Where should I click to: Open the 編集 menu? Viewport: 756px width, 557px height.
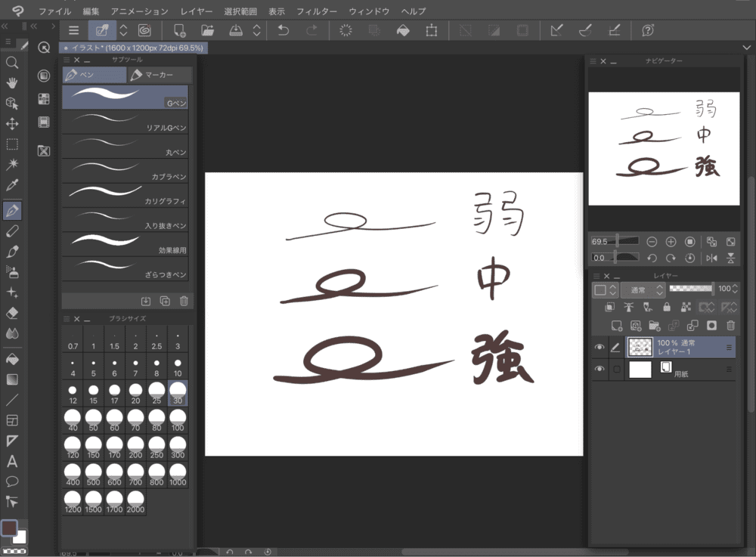click(91, 11)
